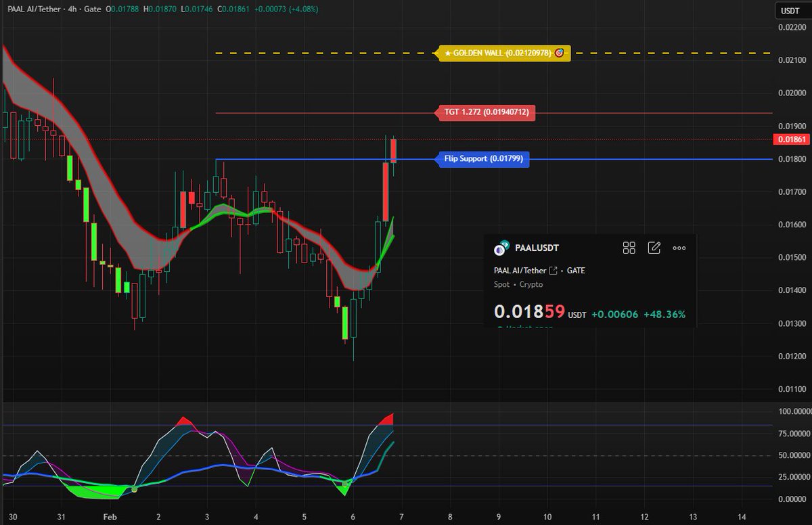Click the 0.01500 price scale label
The width and height of the screenshot is (812, 525).
pyautogui.click(x=791, y=258)
